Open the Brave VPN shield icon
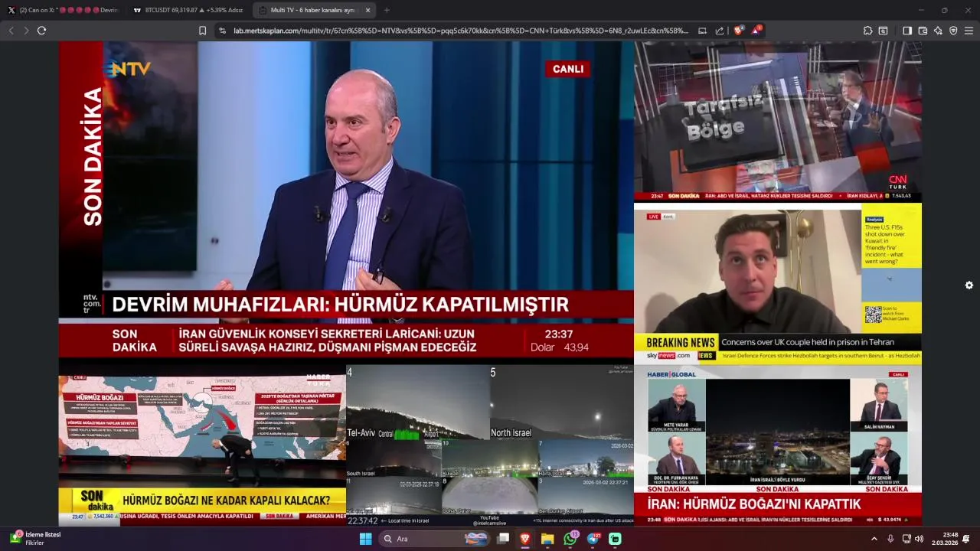Image resolution: width=980 pixels, height=551 pixels. (953, 31)
